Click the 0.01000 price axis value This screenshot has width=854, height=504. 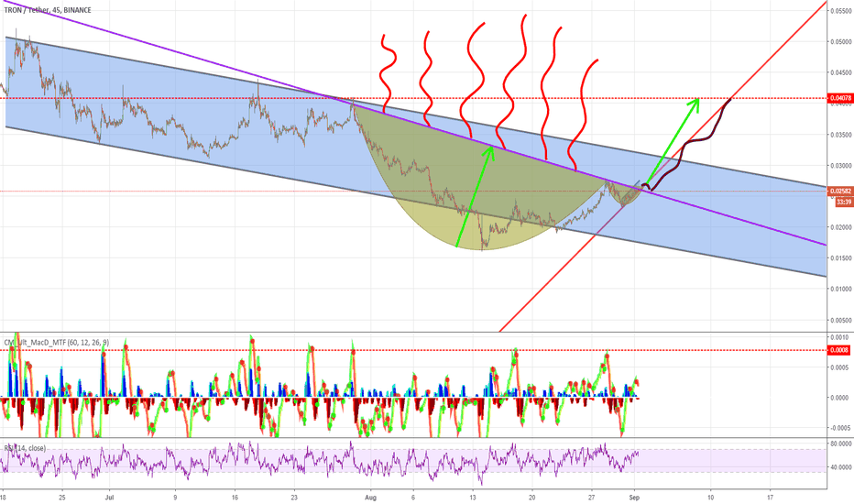point(841,290)
